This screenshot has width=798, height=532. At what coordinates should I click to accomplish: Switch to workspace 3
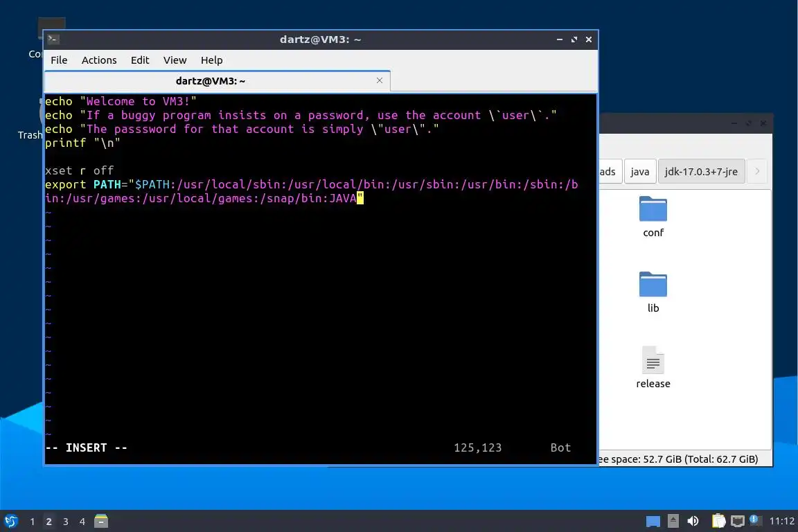tap(66, 522)
